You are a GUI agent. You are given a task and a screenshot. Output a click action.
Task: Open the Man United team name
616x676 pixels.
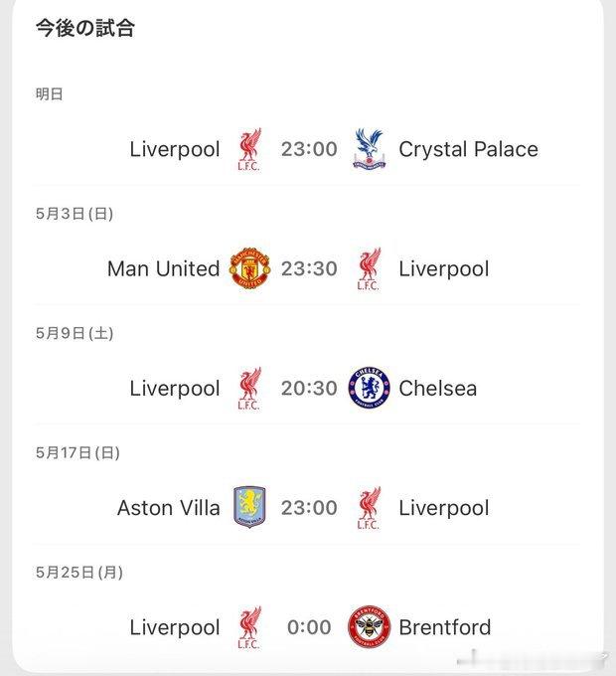coord(164,268)
